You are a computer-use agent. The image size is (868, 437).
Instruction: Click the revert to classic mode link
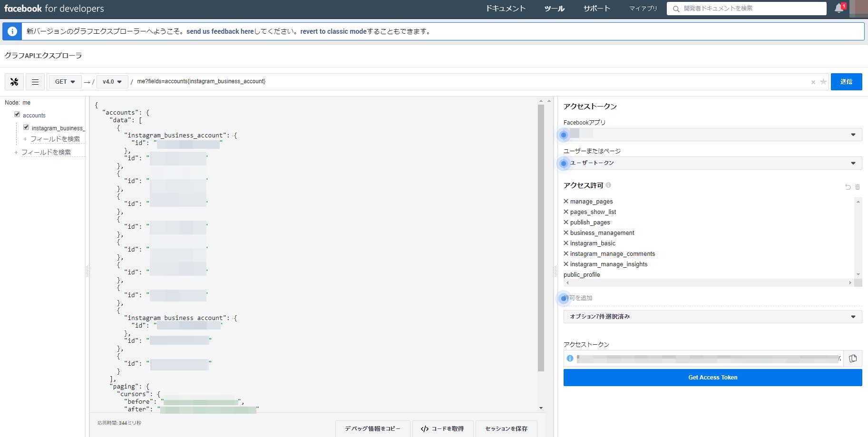[x=333, y=31]
